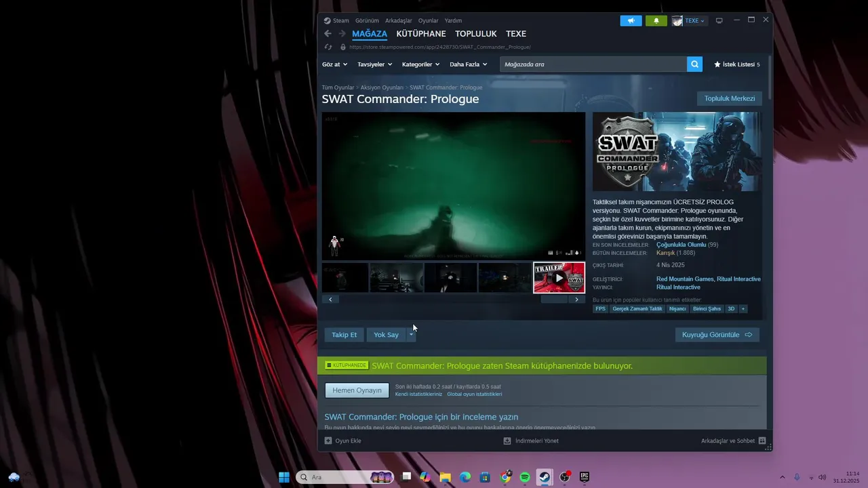868x488 pixels.
Task: Click the Aksiyon Oyunları breadcrumb link
Action: pos(382,87)
